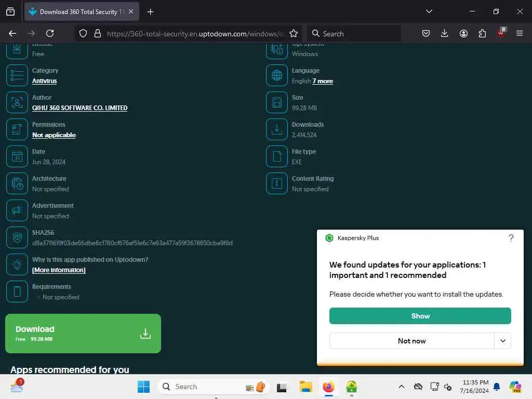The image size is (532, 399).
Task: Click the SHA256 hash value text
Action: pyautogui.click(x=132, y=243)
